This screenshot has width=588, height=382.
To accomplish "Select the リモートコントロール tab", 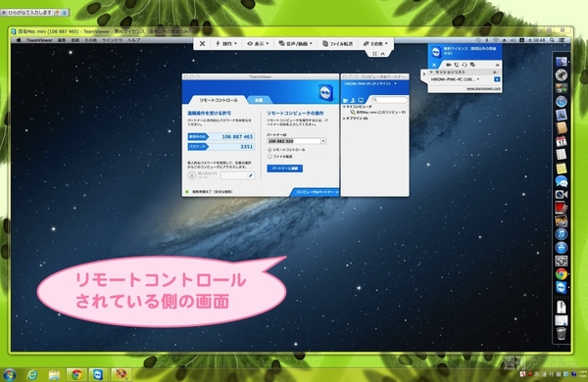I will click(219, 100).
